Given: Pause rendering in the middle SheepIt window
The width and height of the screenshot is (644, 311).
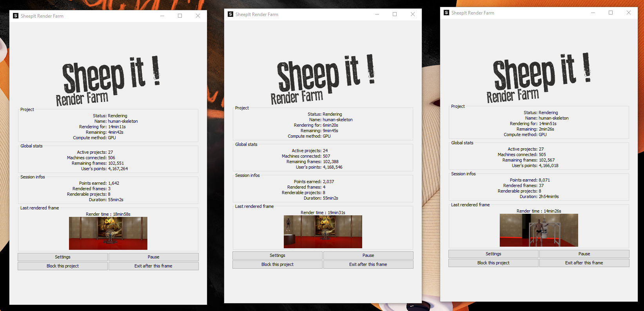Looking at the screenshot, I should 368,255.
